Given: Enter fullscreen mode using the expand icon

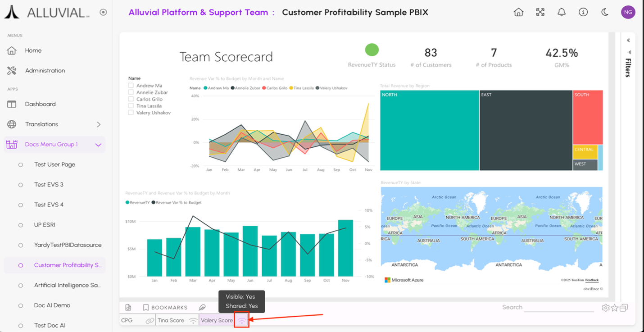Looking at the screenshot, I should [540, 12].
